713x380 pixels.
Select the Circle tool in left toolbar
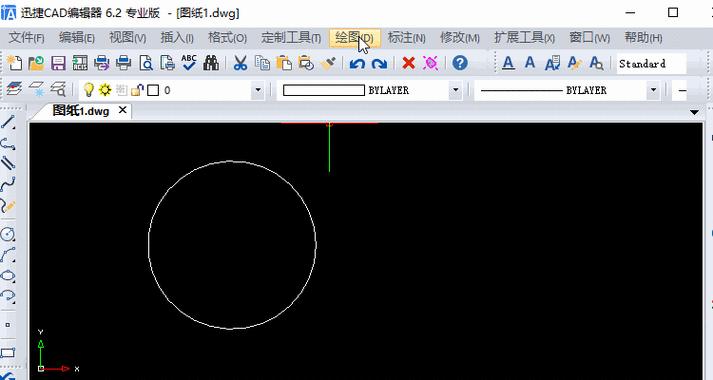click(8, 234)
